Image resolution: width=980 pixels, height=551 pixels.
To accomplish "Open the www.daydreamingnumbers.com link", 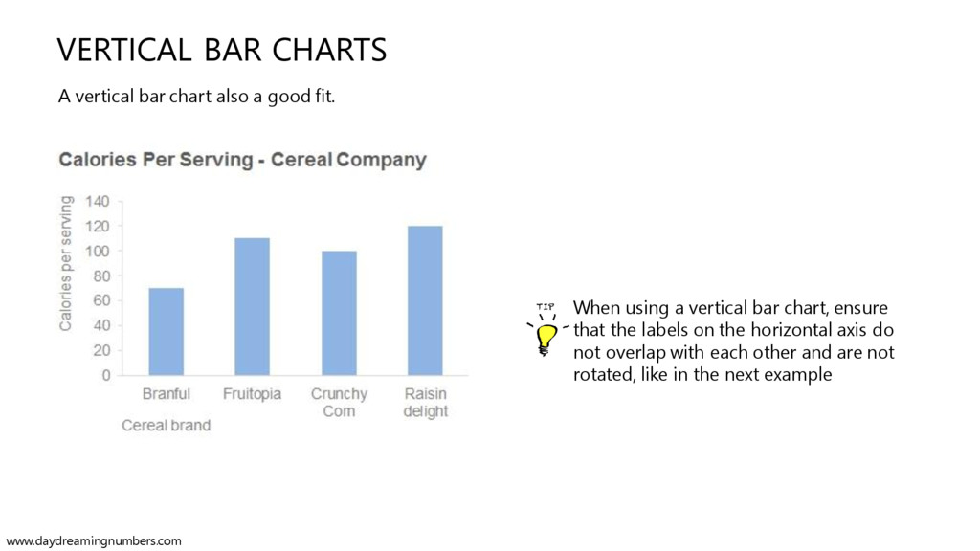I will [94, 541].
